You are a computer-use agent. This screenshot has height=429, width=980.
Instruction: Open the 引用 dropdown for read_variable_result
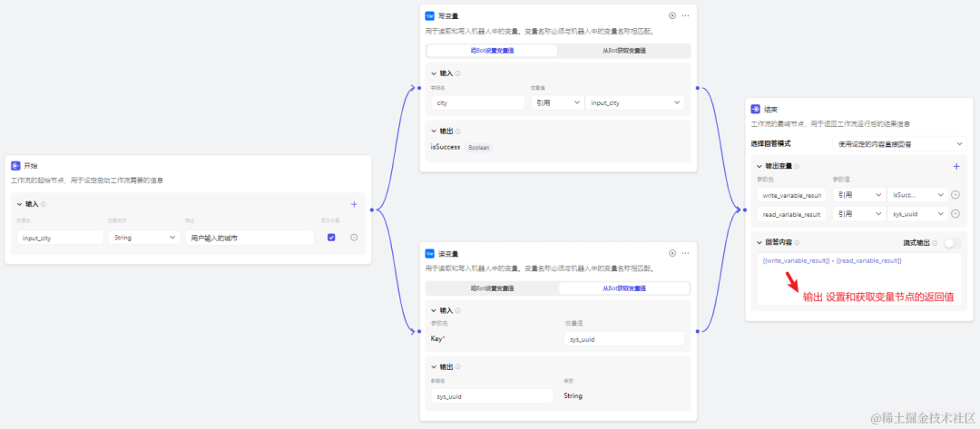pyautogui.click(x=860, y=214)
